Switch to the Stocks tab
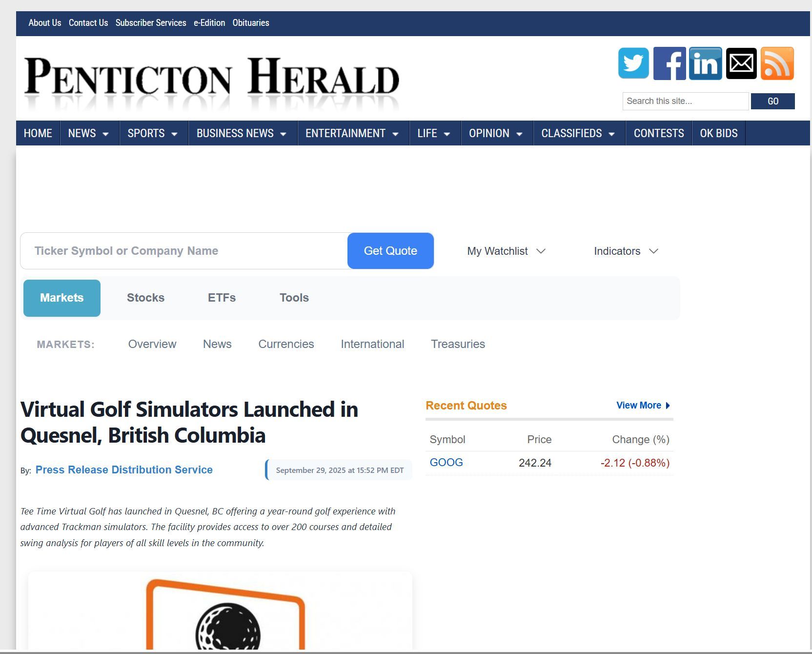 coord(145,298)
